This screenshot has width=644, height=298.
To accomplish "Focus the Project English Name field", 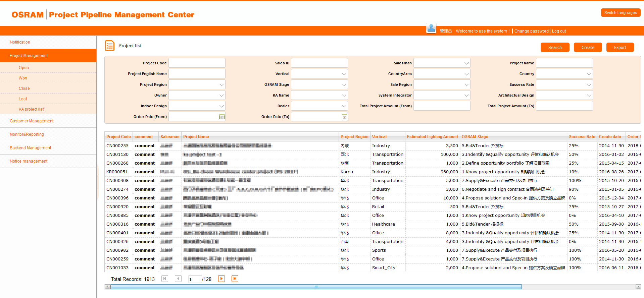I will [197, 74].
